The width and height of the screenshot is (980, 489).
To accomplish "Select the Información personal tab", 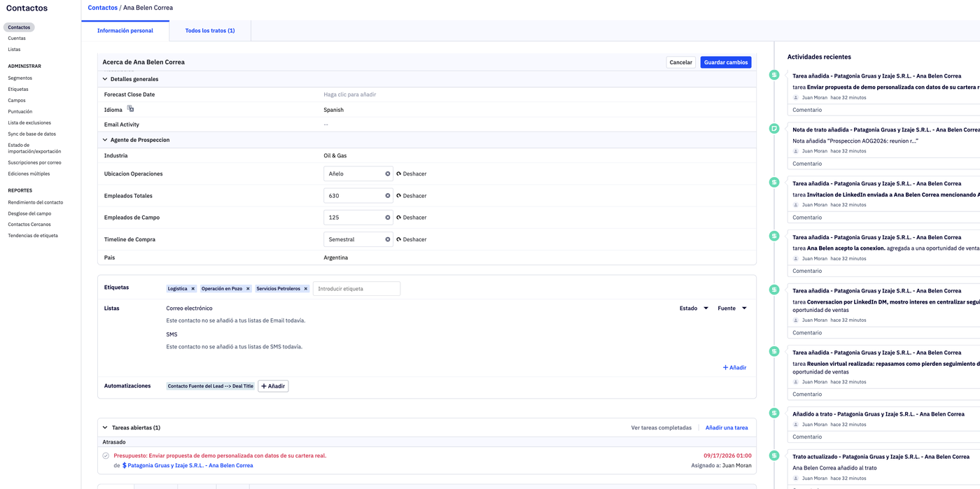I will pyautogui.click(x=125, y=31).
